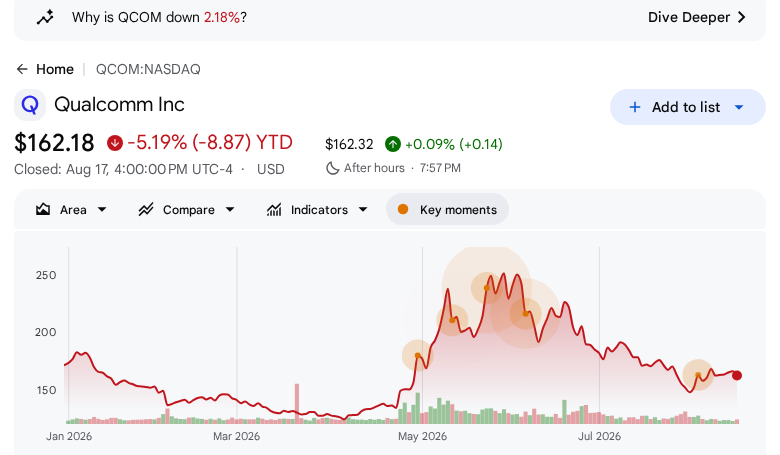Select the key moment marker in August
780x455 pixels.
click(x=698, y=375)
